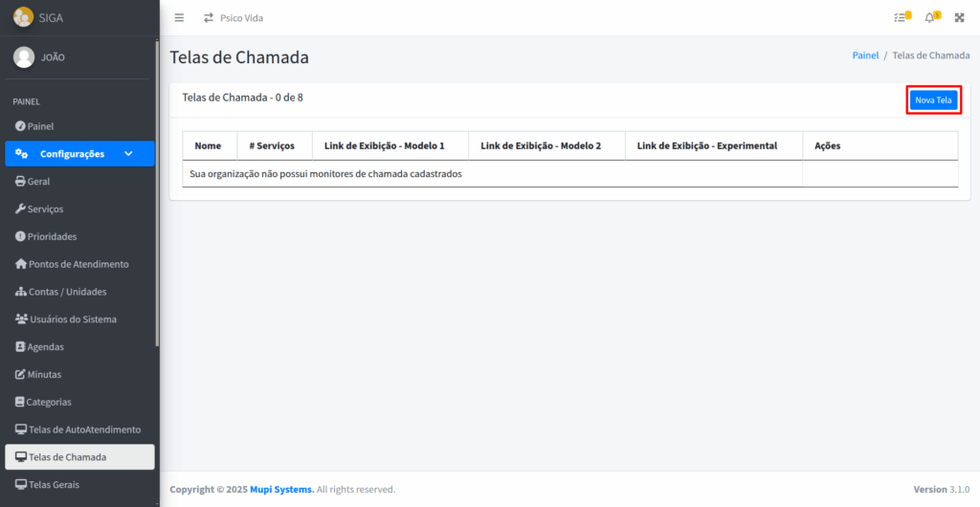980x507 pixels.
Task: Click the Psico Vida organization label
Action: (x=241, y=18)
